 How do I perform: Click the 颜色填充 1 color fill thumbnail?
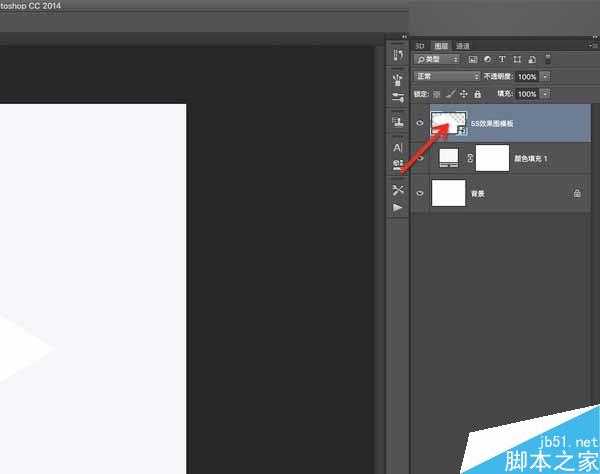pos(448,158)
